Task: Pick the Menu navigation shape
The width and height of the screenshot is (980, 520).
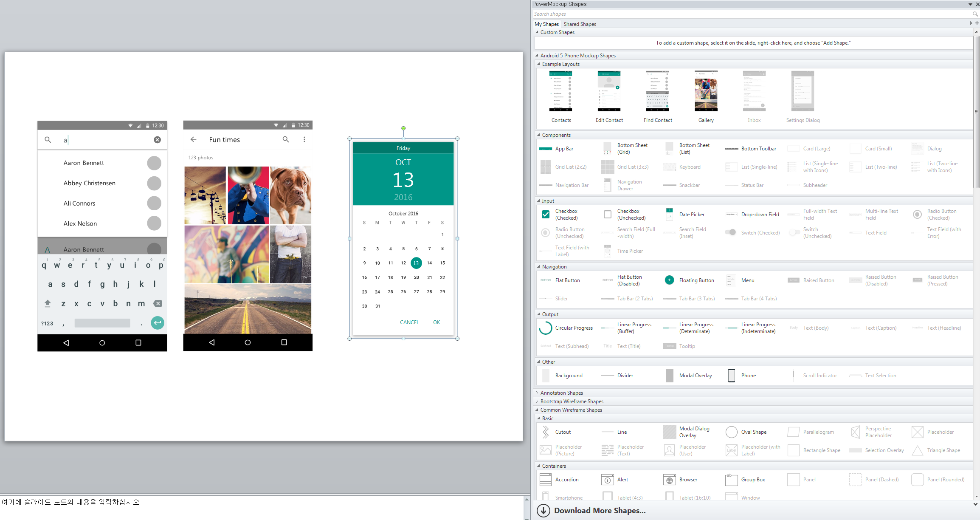Action: pyautogui.click(x=741, y=280)
